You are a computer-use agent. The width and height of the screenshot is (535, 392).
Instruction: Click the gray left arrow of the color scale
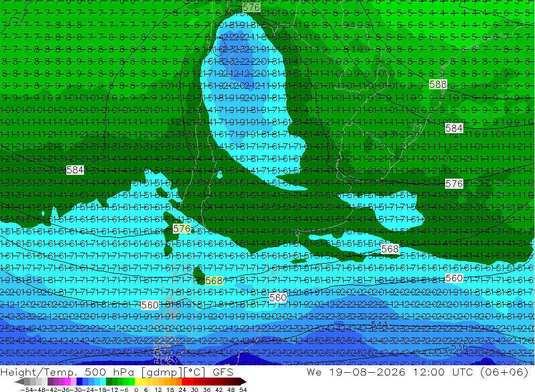[20, 382]
